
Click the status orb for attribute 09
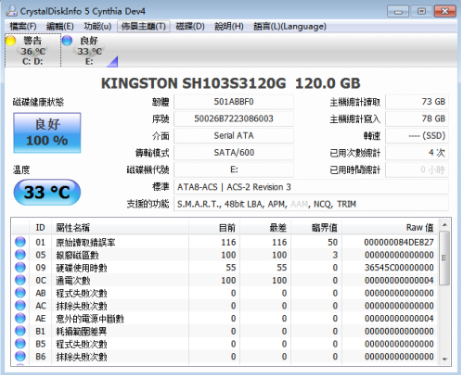pos(20,267)
